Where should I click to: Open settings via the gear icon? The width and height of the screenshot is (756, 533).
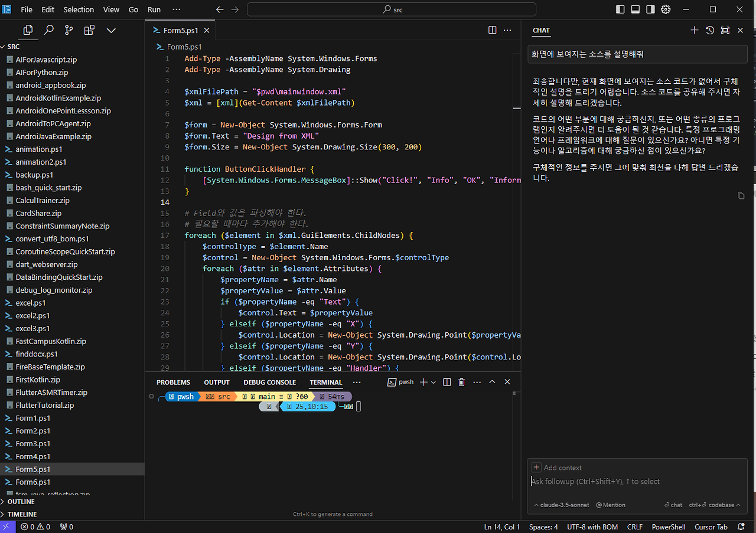(666, 9)
